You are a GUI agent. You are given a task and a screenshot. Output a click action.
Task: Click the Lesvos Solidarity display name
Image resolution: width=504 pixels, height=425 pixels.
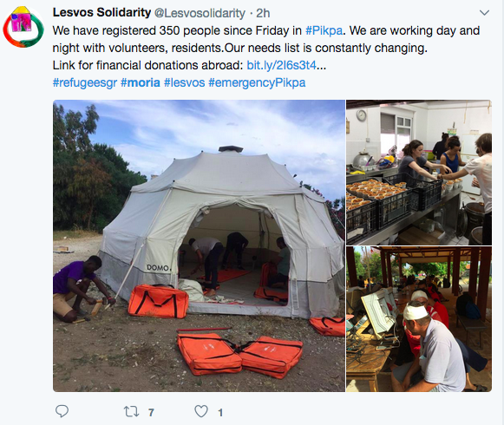point(101,12)
